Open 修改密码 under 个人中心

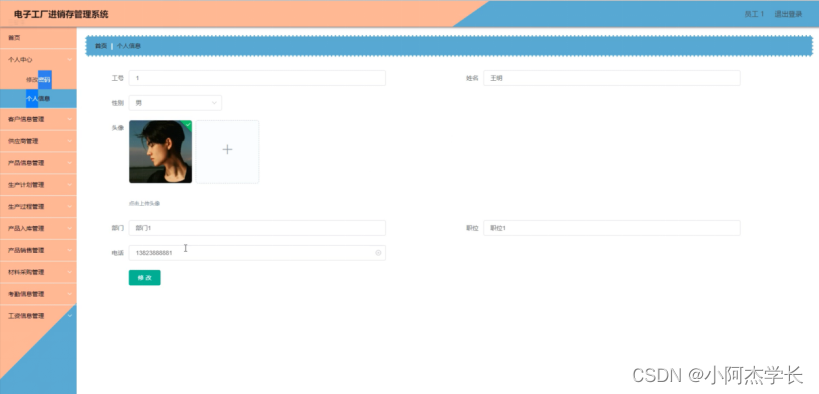click(x=38, y=80)
